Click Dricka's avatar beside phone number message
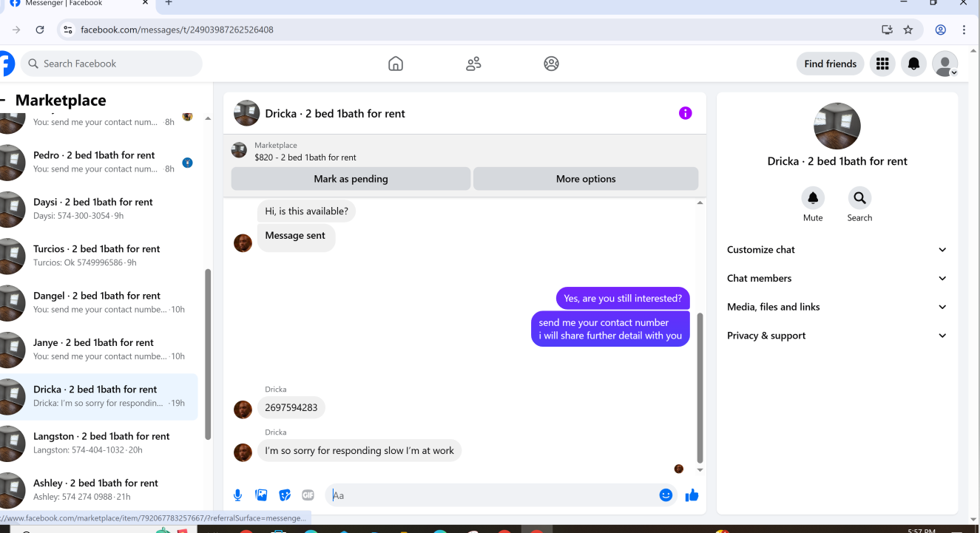980x533 pixels. [x=243, y=410]
